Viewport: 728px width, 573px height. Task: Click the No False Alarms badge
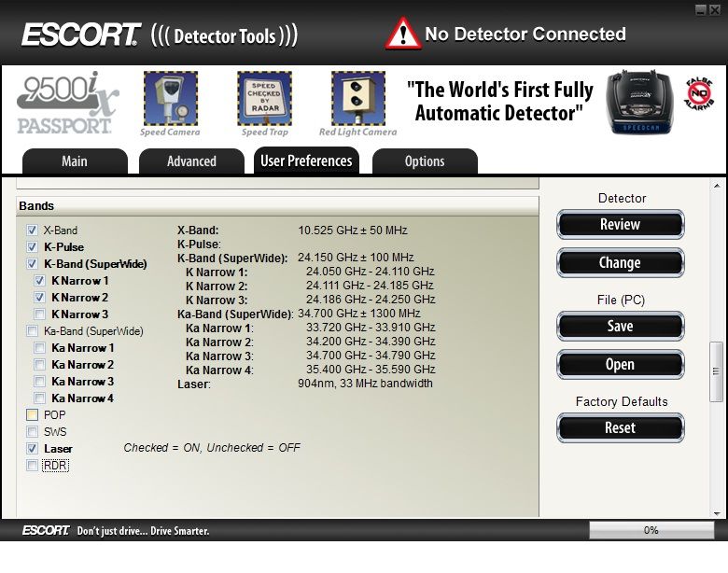pyautogui.click(x=699, y=94)
